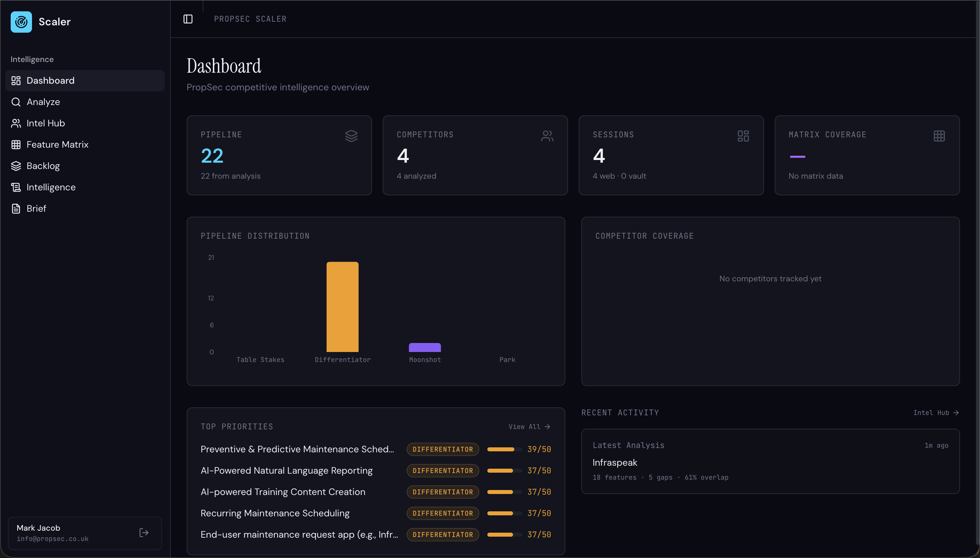Click the Sessions card grid icon
The image size is (980, 558).
(x=743, y=136)
